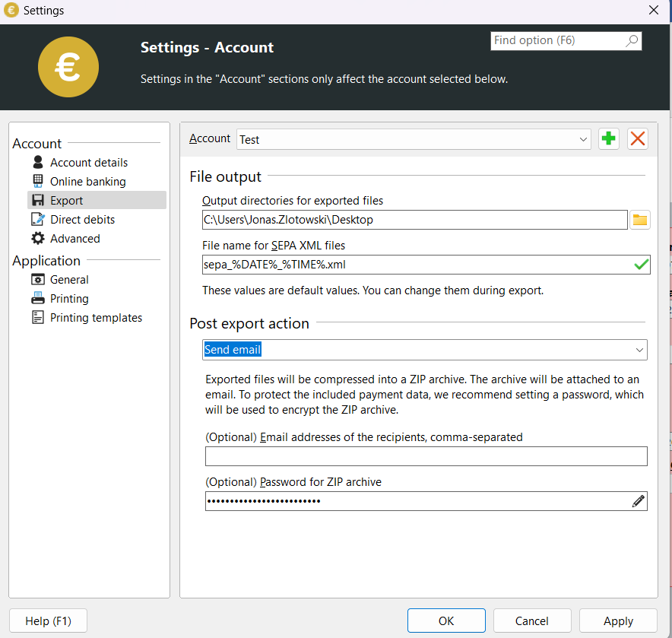Open General application settings

pyautogui.click(x=69, y=280)
